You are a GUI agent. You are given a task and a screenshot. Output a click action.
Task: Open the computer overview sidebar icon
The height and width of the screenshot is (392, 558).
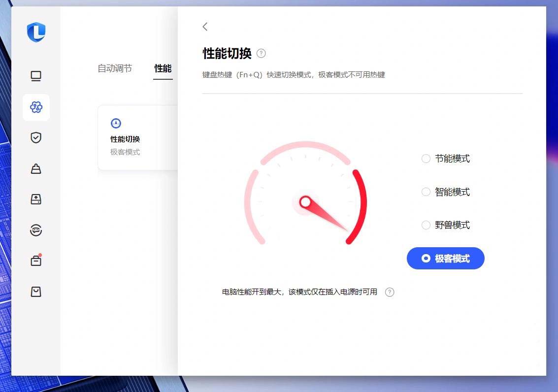[x=36, y=76]
